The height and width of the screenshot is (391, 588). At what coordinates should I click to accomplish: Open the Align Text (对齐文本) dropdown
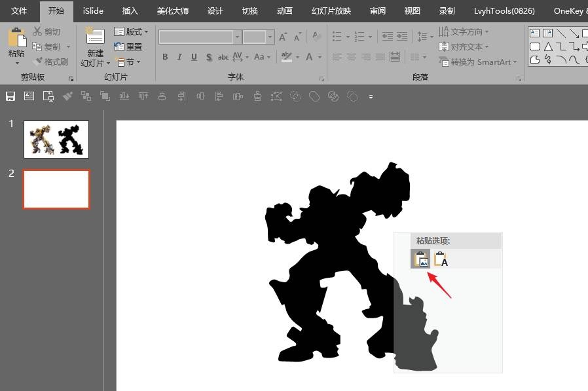[464, 47]
